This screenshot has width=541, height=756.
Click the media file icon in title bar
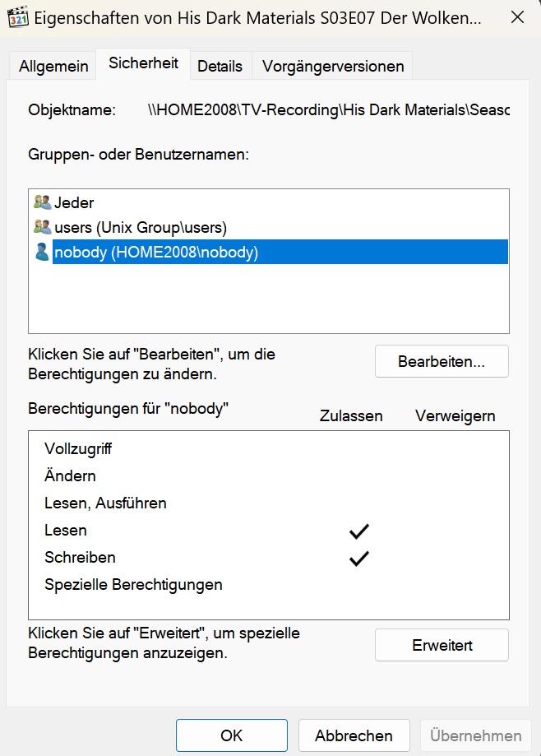18,17
